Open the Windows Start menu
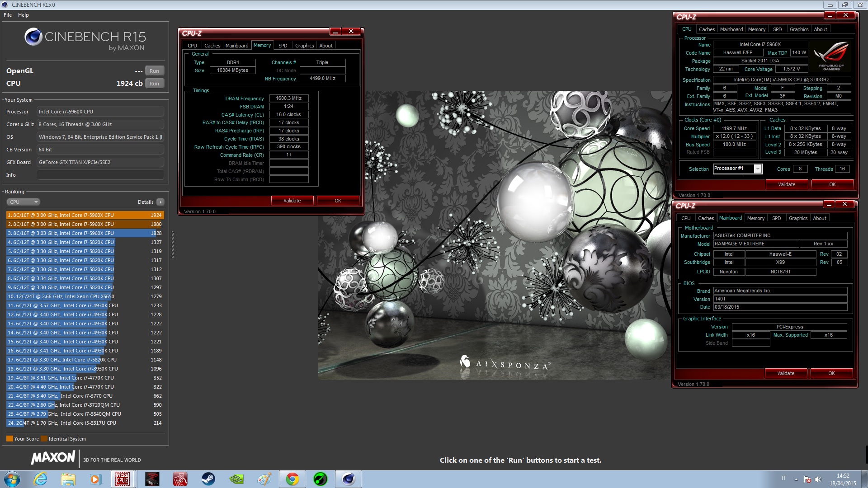This screenshot has height=488, width=868. (x=12, y=479)
